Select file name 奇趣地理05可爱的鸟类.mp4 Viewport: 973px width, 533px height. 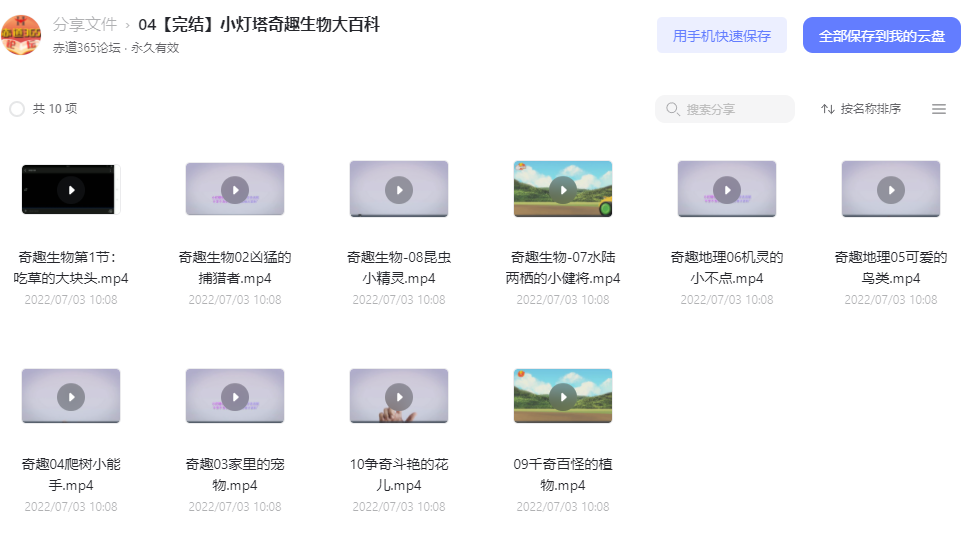890,267
